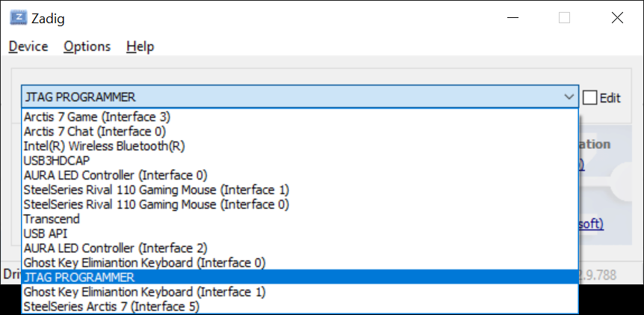Select Arctis 7 Game (Interface 3)
Screen dimensions: 644x315
click(97, 117)
